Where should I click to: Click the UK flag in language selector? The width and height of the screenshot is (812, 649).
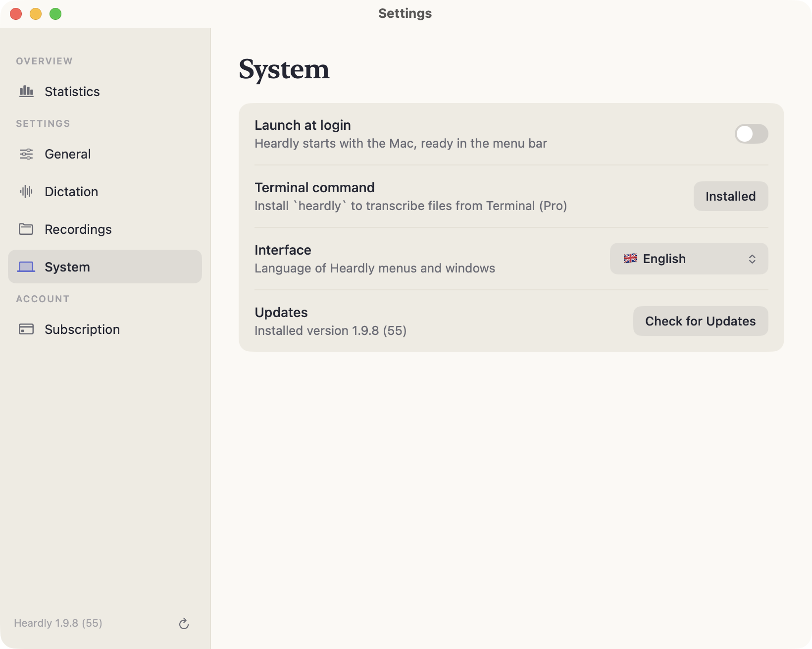[630, 259]
